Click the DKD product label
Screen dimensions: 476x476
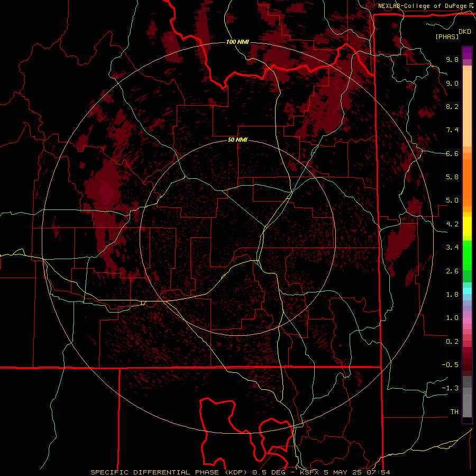click(465, 32)
